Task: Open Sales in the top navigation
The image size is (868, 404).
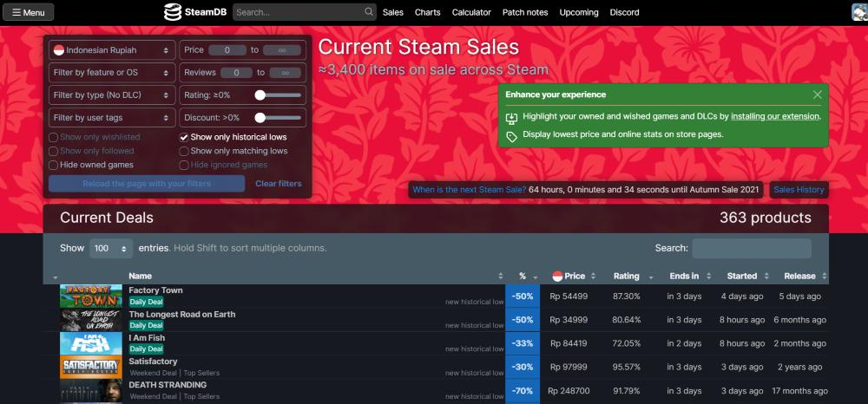Action: pyautogui.click(x=393, y=12)
